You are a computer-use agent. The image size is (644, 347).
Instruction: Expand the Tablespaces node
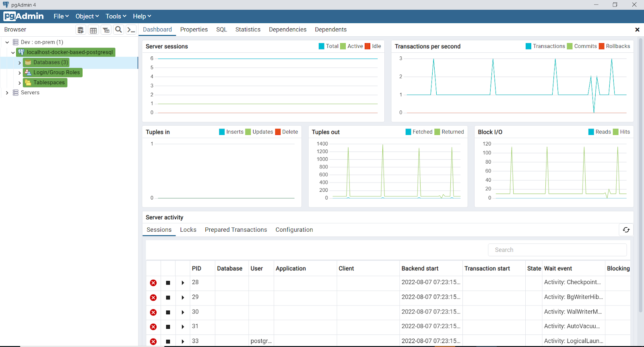pyautogui.click(x=20, y=83)
